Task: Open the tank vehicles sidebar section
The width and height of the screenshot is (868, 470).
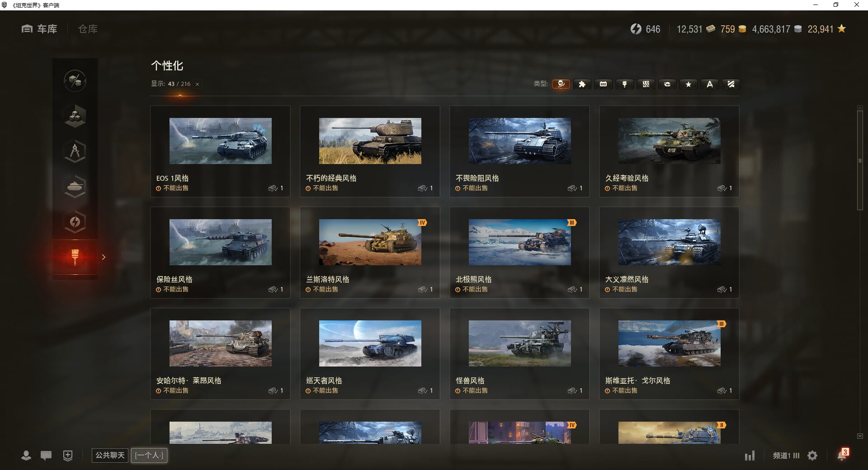Action: click(75, 186)
